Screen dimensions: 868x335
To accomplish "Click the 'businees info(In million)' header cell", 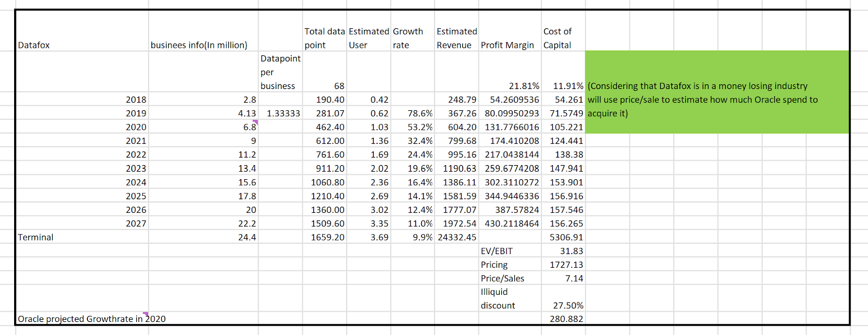I will [203, 31].
